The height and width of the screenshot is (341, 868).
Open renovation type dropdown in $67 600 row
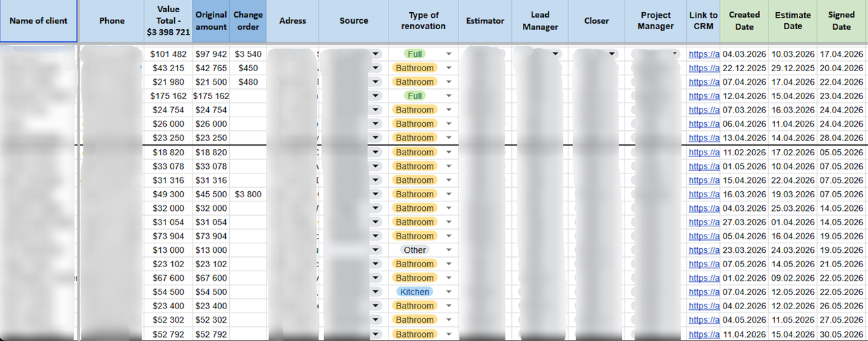tap(449, 278)
